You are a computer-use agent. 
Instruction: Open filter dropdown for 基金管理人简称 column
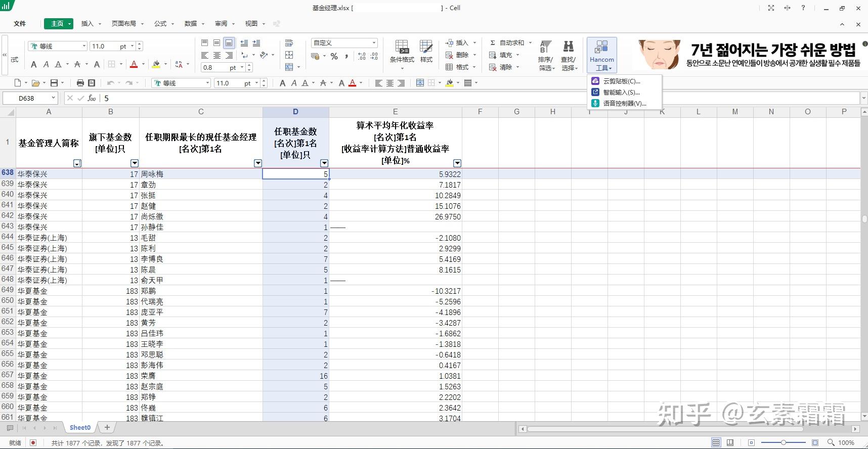(77, 163)
